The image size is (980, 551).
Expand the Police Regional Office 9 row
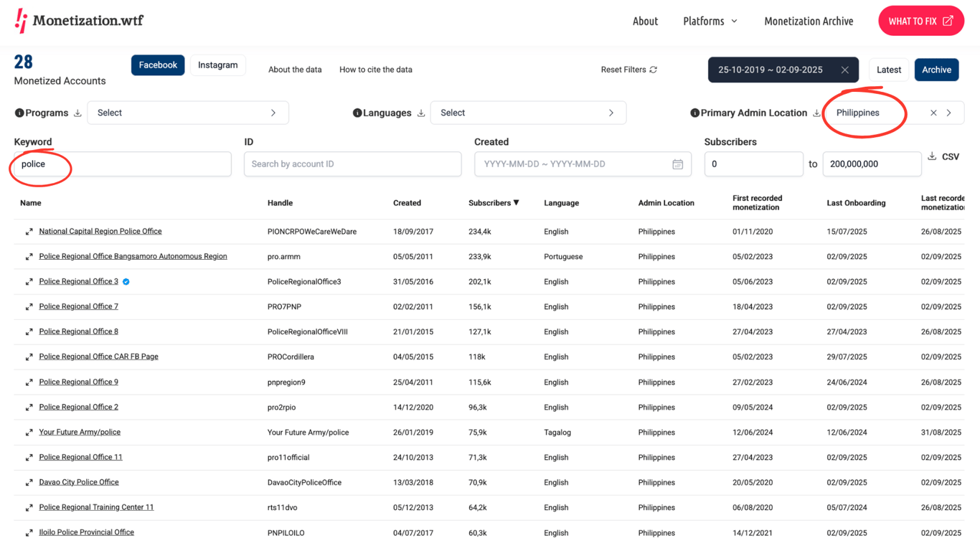click(x=29, y=382)
